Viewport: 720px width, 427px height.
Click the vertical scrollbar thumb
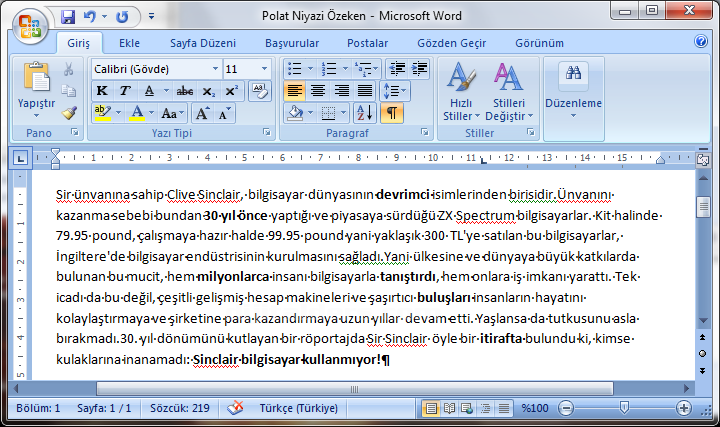pos(703,207)
